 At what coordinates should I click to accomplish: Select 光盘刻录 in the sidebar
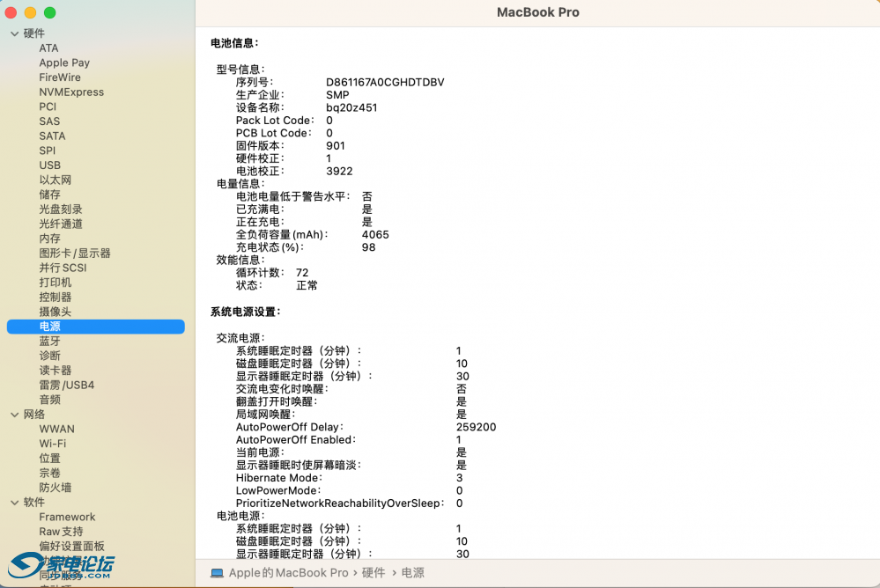tap(61, 209)
